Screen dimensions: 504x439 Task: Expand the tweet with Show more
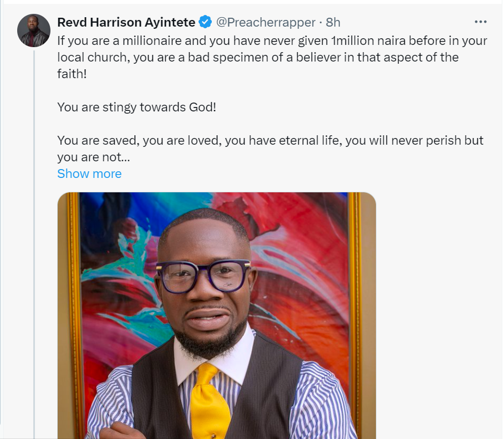click(x=89, y=173)
